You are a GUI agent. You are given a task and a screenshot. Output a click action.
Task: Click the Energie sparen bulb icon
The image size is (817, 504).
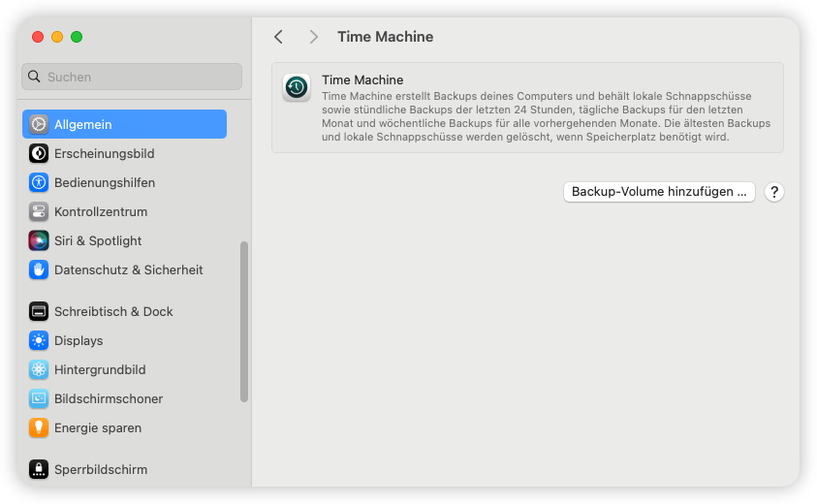(39, 427)
